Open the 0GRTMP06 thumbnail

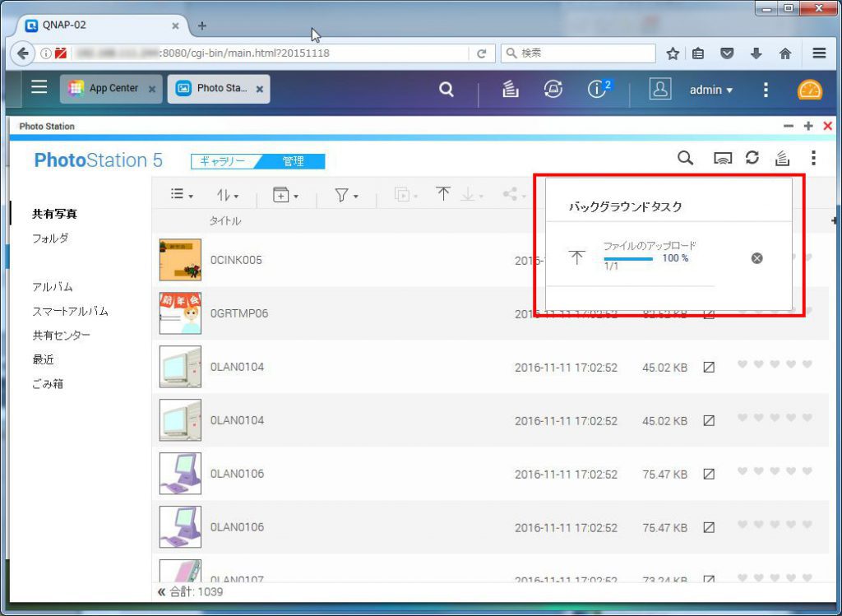(180, 313)
